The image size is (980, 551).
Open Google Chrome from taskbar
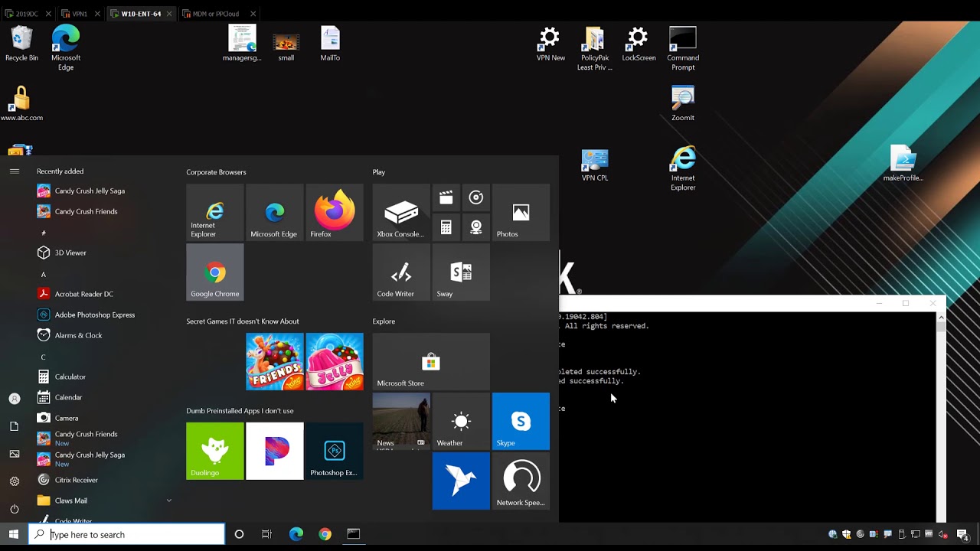[x=325, y=534]
